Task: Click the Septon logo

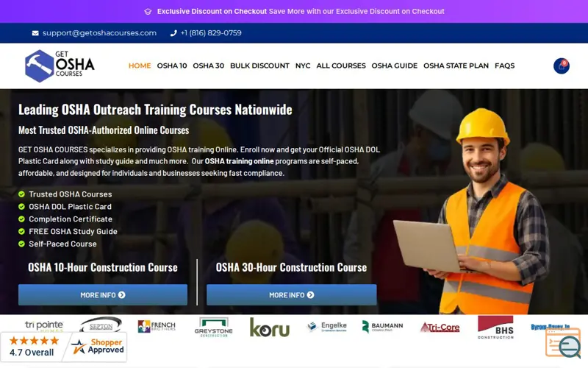Action: [101, 325]
